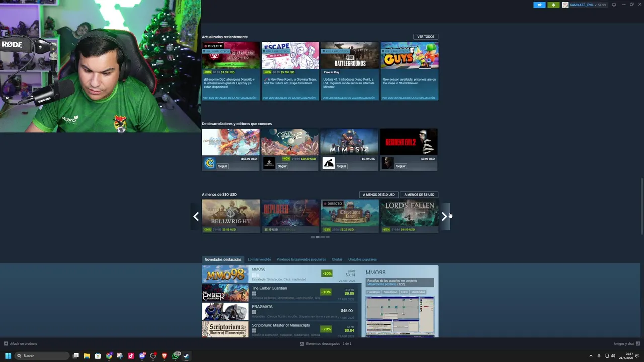Open the Bellwright game capsule

point(230,216)
